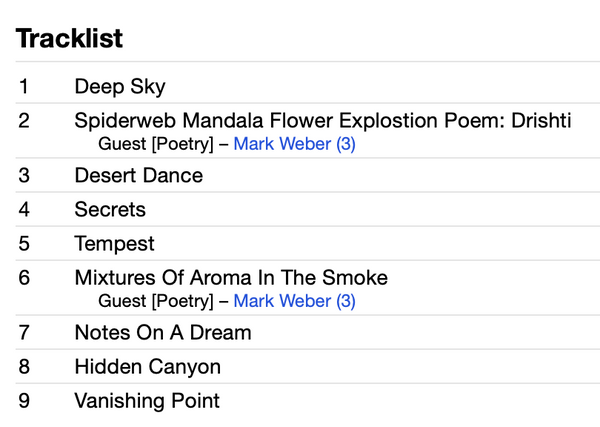Click track number 4 beside Secrets
The image size is (600, 427).
[x=24, y=210]
